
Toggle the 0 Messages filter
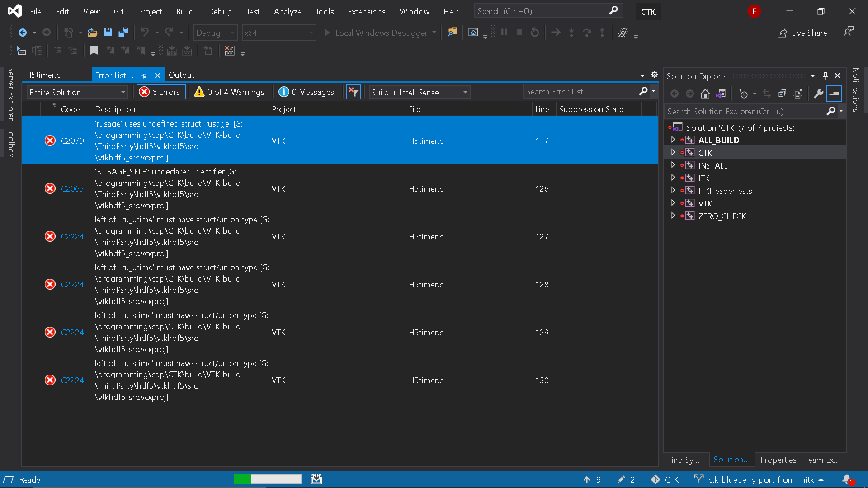point(307,92)
